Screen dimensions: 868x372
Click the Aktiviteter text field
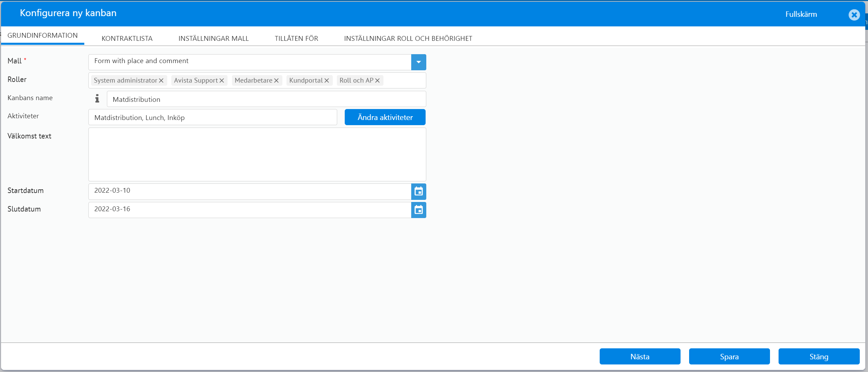[x=212, y=117]
